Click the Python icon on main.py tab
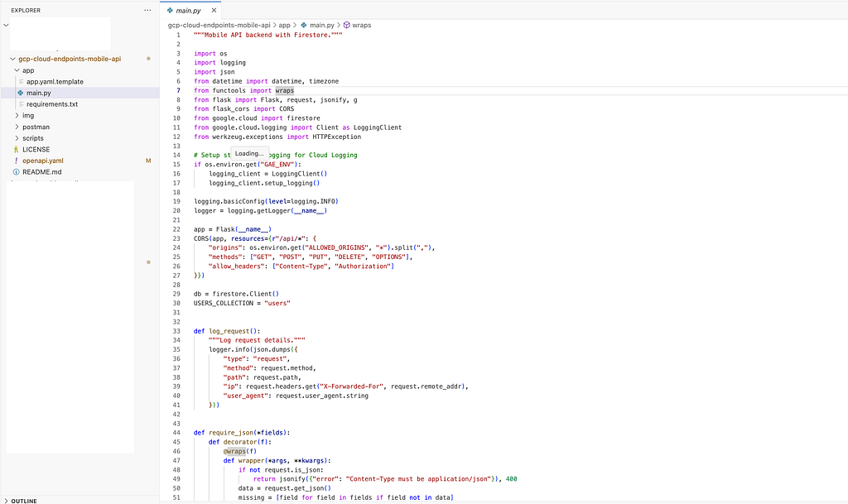848x504 pixels. click(x=170, y=10)
